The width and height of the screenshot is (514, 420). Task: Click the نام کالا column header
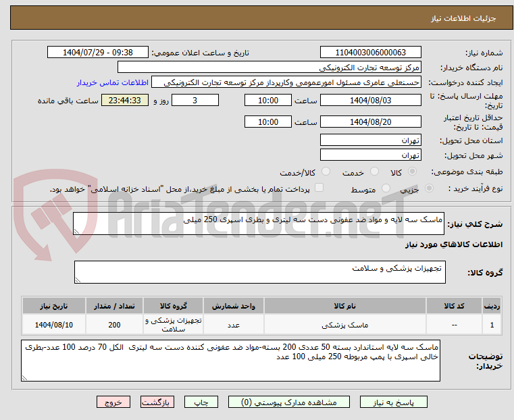[x=345, y=306]
